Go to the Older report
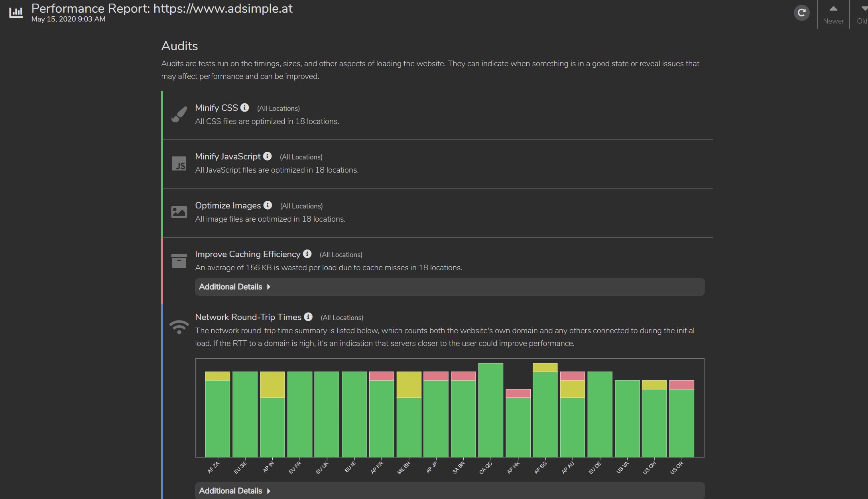The image size is (868, 499). pyautogui.click(x=861, y=14)
